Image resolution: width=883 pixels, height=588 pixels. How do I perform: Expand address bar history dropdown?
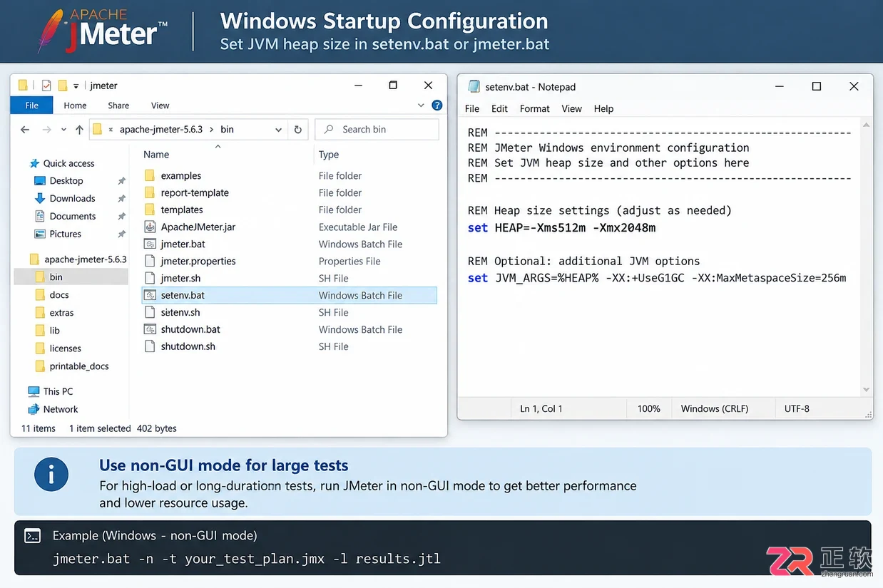pos(279,130)
